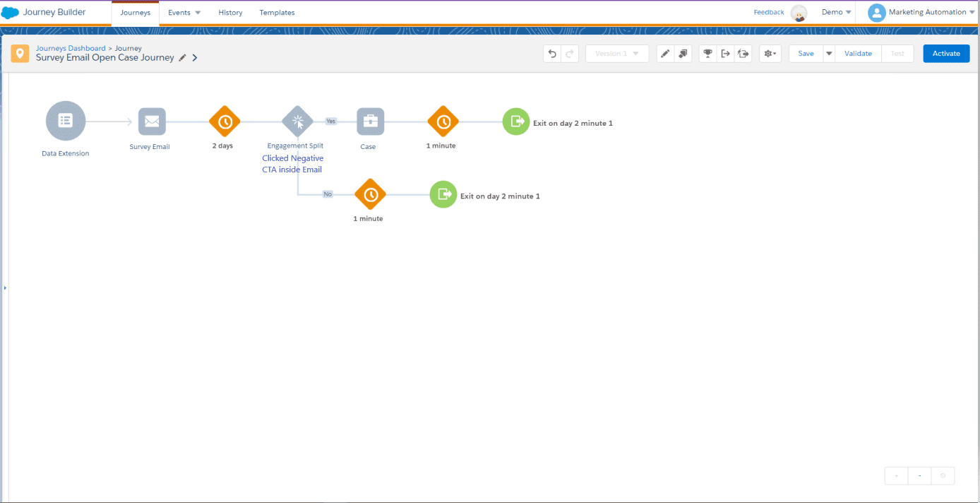
Task: Open the Journeys Dashboard breadcrumb link
Action: 71,48
